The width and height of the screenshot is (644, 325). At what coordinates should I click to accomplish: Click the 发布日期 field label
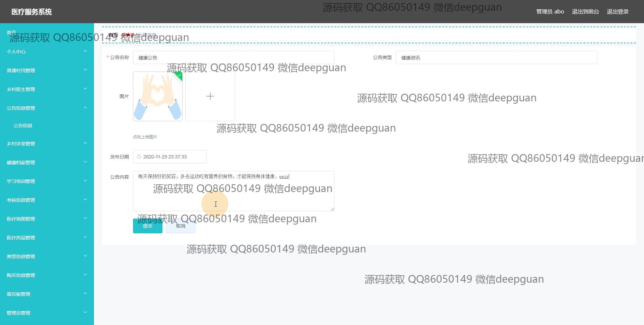coord(120,157)
